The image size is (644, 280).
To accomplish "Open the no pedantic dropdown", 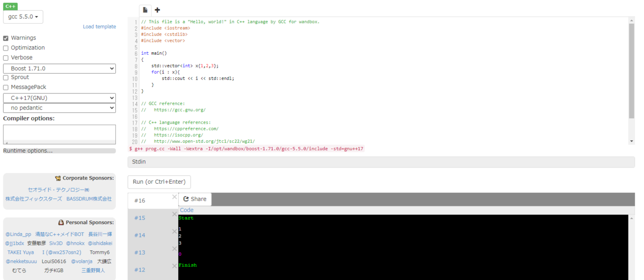I will click(x=60, y=108).
